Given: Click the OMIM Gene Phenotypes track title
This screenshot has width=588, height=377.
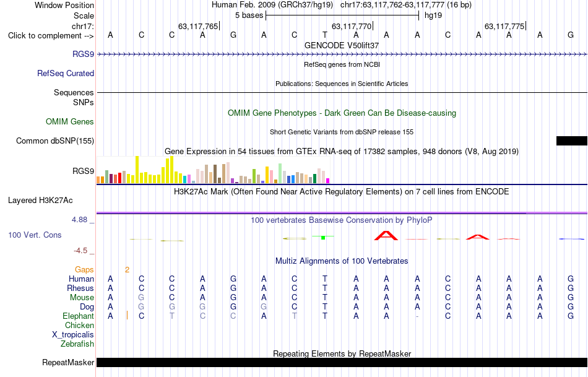Looking at the screenshot, I should click(342, 113).
